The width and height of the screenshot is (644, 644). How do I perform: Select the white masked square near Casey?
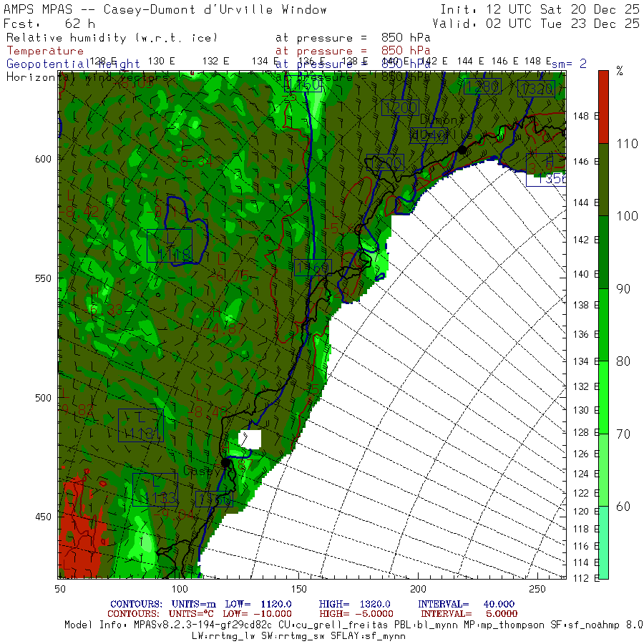coord(250,439)
